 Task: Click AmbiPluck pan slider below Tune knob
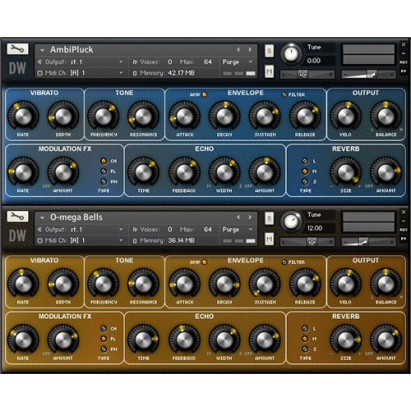coord(307,74)
